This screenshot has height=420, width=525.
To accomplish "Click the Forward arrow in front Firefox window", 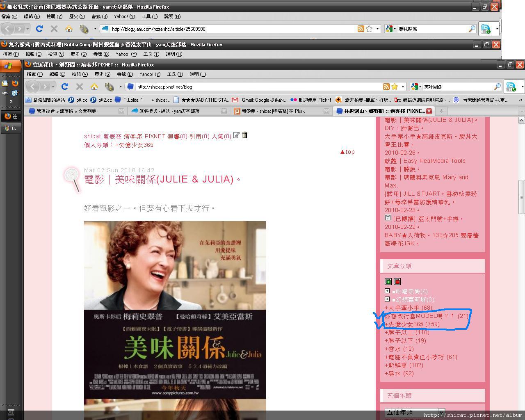I will (45, 87).
